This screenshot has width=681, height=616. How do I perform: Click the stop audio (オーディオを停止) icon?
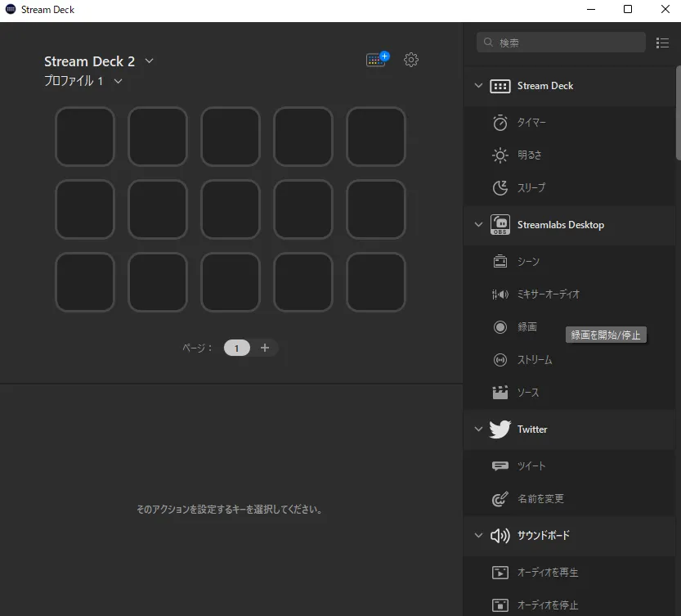500,605
